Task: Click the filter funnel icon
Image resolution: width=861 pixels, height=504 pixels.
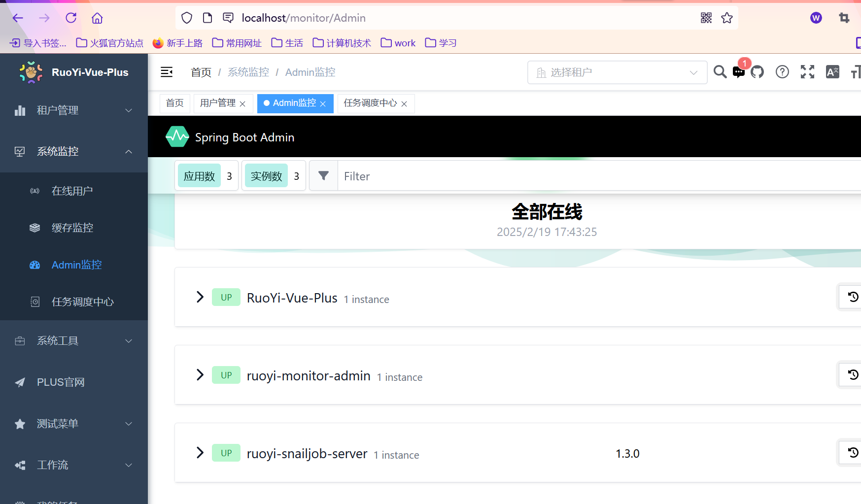Action: click(x=323, y=176)
